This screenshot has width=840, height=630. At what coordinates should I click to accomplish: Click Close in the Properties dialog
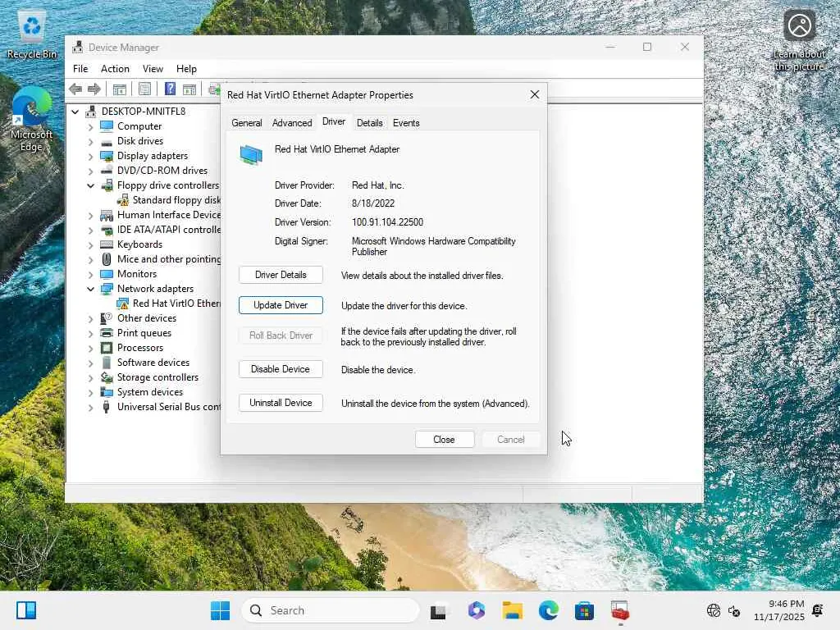[x=444, y=440]
